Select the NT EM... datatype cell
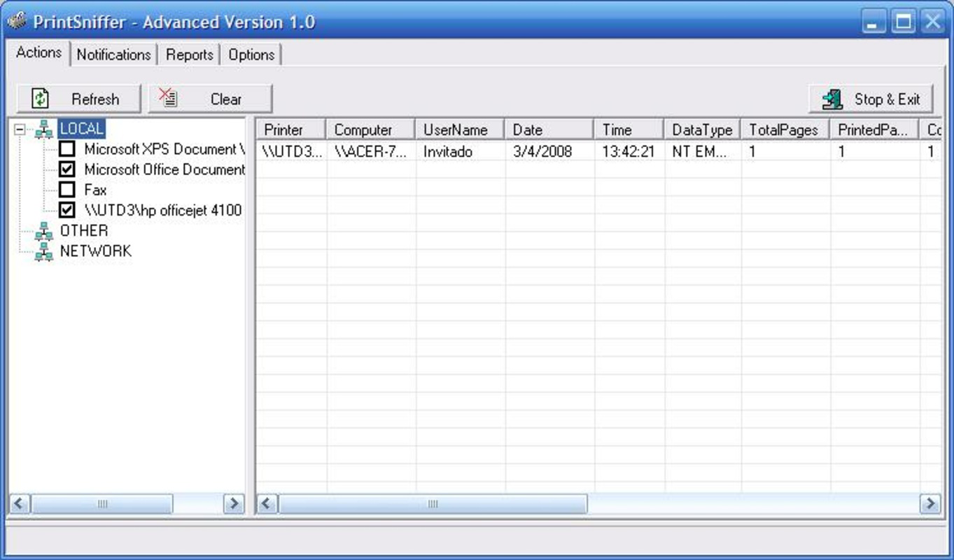 point(703,151)
